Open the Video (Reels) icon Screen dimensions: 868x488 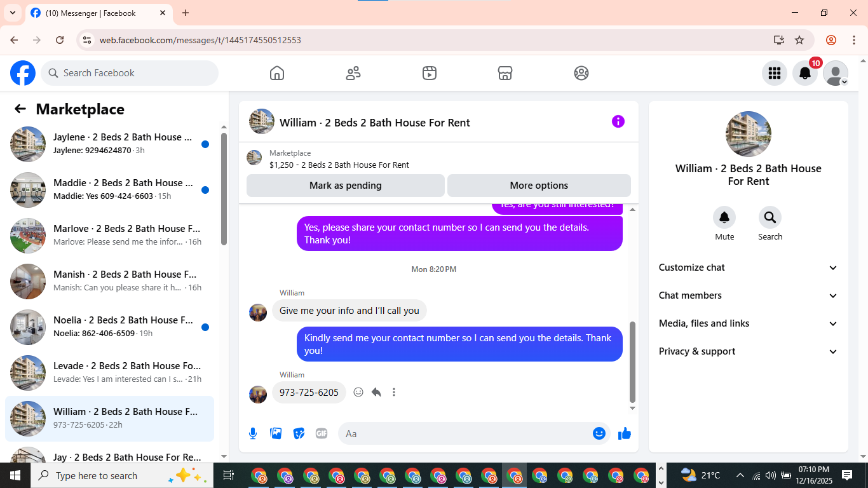[x=430, y=73]
